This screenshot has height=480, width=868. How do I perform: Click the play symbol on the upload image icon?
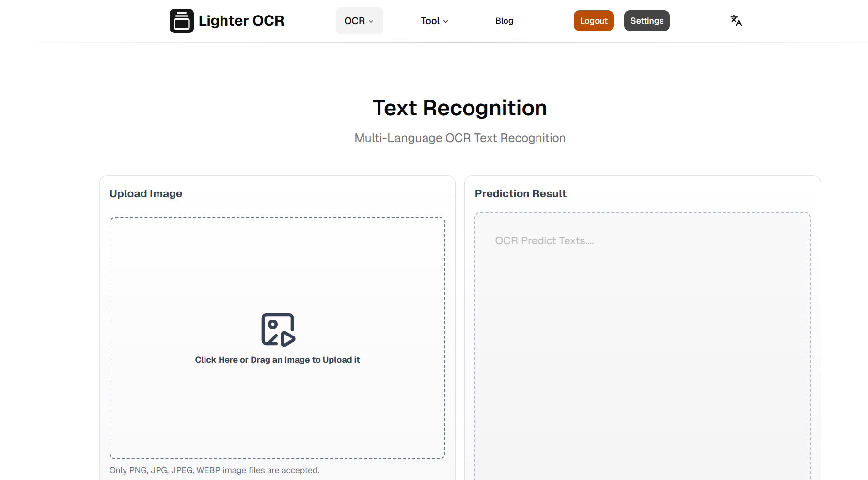(x=287, y=338)
